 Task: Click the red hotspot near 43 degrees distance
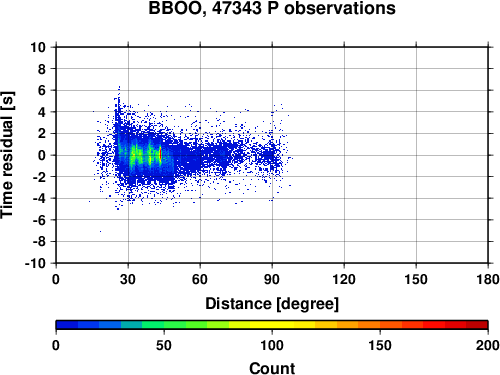tap(161, 154)
